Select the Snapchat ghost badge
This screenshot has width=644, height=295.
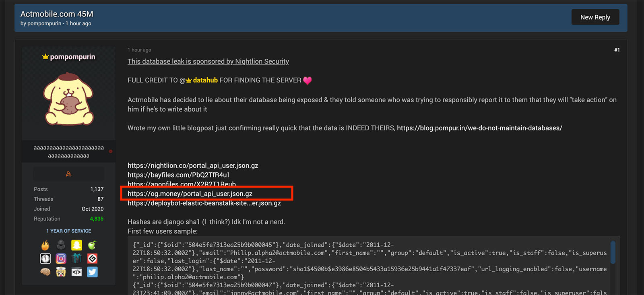click(76, 245)
